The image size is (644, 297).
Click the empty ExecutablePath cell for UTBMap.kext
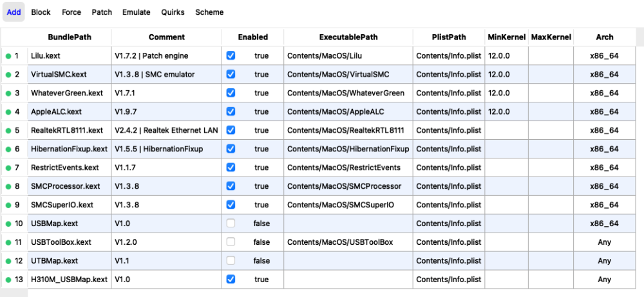point(348,261)
